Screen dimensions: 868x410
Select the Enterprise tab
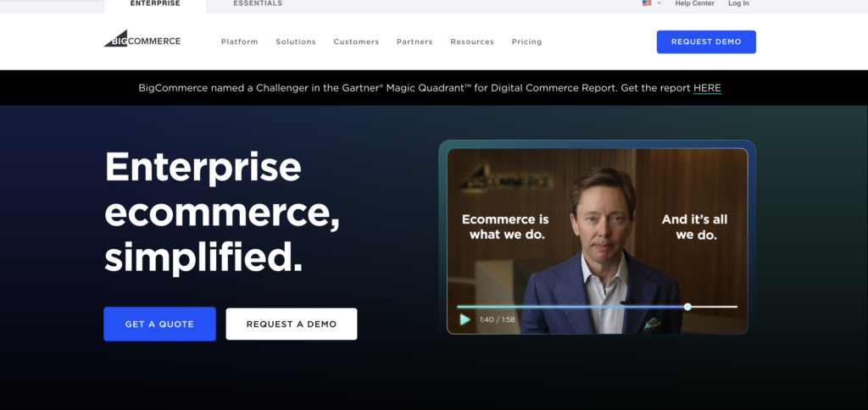click(155, 4)
